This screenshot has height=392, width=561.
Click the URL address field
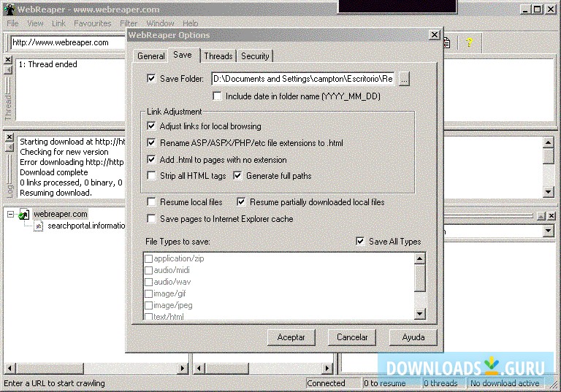click(x=68, y=42)
